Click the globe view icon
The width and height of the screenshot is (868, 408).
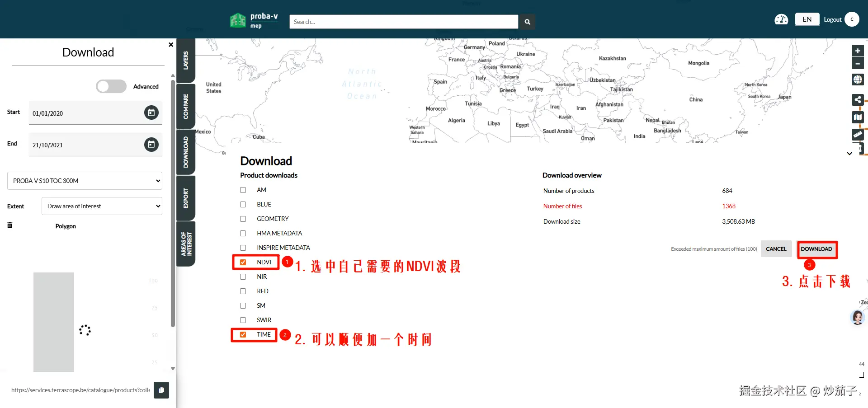coord(858,80)
